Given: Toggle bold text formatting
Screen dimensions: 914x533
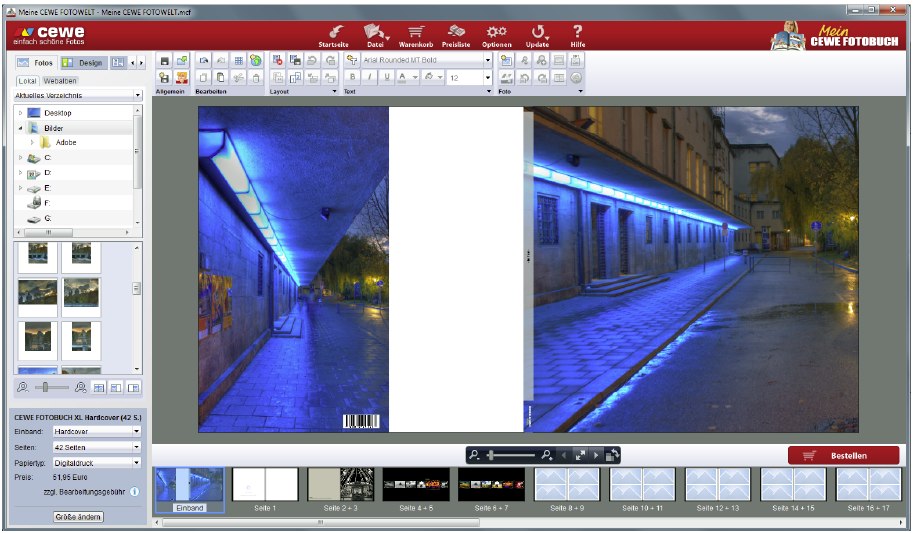Looking at the screenshot, I should (352, 77).
